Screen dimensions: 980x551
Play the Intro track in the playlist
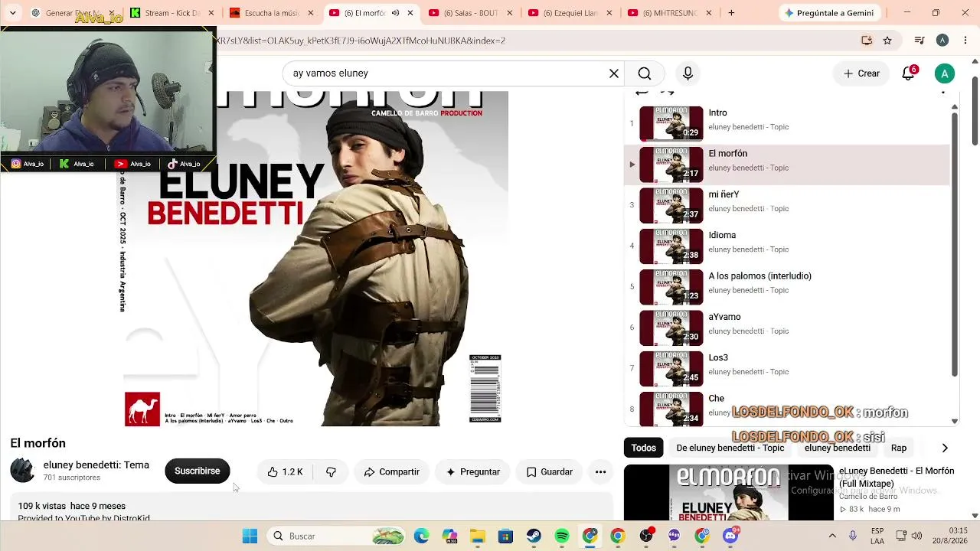tap(787, 122)
